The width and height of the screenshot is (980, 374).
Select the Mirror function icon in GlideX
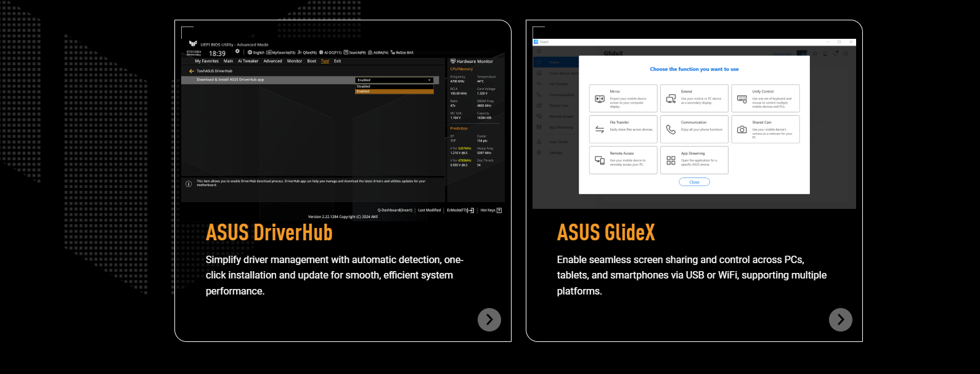point(599,99)
